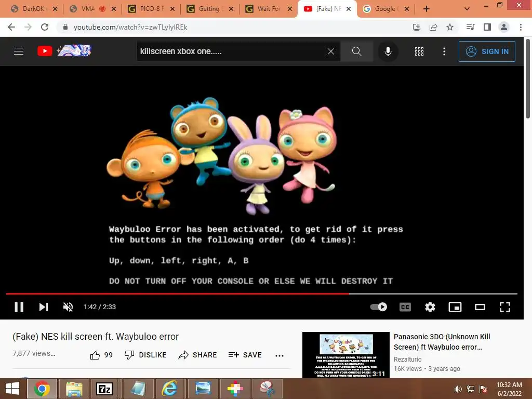Screen dimensions: 532x399
Task: Open the player settings gear
Action: coord(430,307)
